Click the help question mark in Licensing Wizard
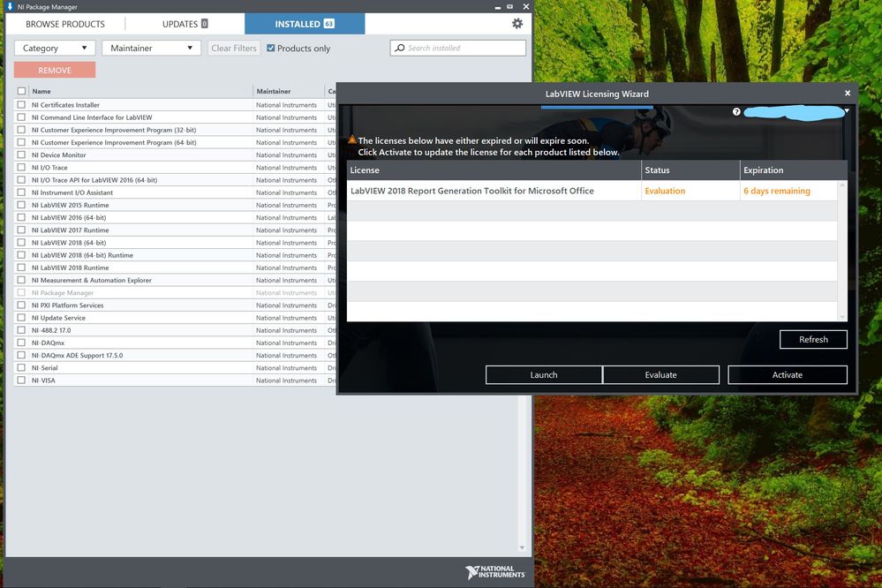Image resolution: width=882 pixels, height=588 pixels. point(736,112)
